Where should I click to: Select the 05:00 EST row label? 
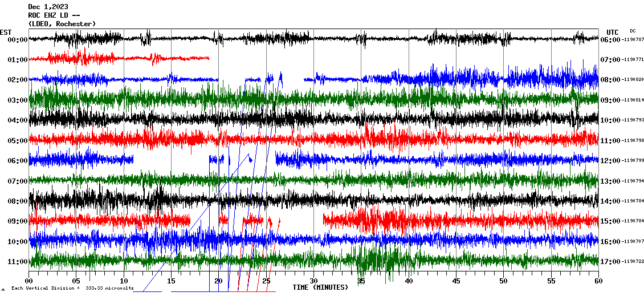17,141
